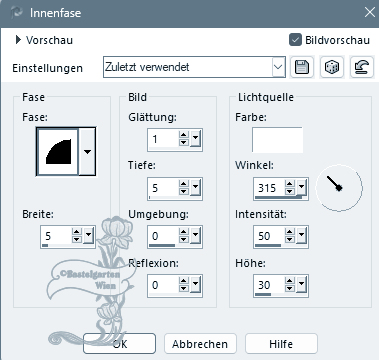Screen dimensions: 379x360
Task: Open the Fase shape dropdown arrow
Action: click(87, 152)
